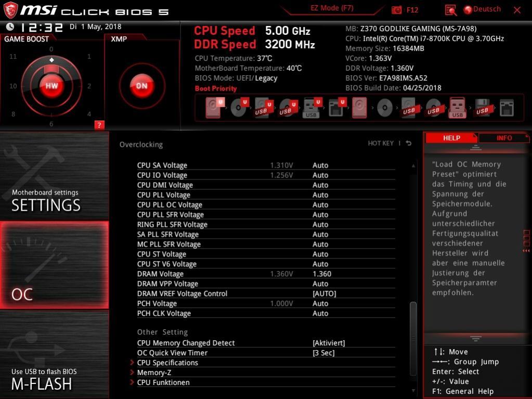This screenshot has height=399, width=532.
Task: Select the UEFI USB hard disk boot icon
Action: tap(264, 108)
